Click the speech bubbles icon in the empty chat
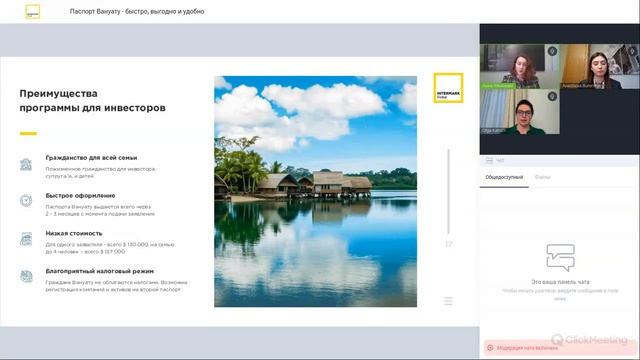 pyautogui.click(x=560, y=258)
